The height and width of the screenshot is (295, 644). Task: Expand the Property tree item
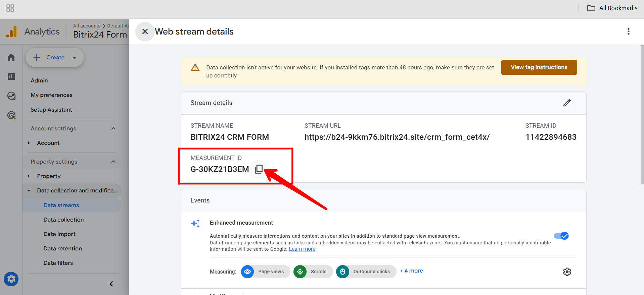[29, 176]
